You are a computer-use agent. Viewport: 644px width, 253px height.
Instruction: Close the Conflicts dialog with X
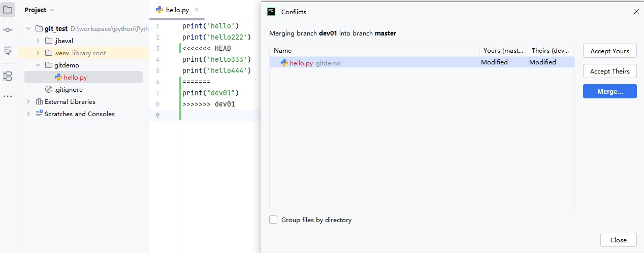pos(636,11)
